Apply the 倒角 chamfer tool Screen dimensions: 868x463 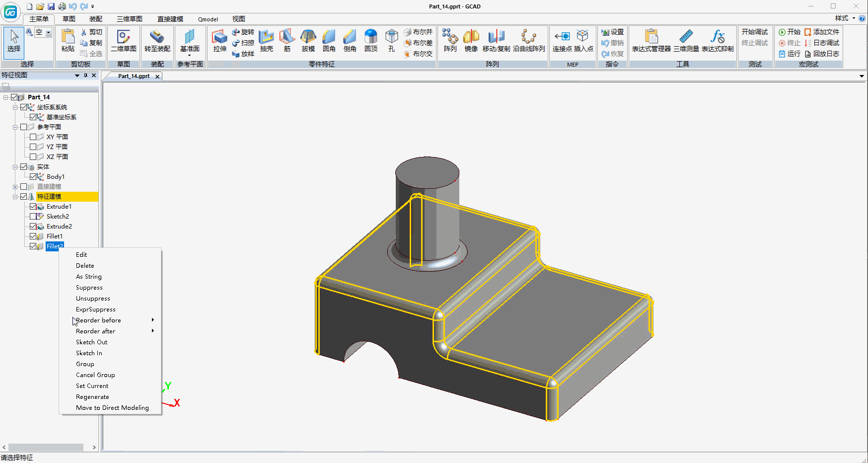(x=350, y=41)
